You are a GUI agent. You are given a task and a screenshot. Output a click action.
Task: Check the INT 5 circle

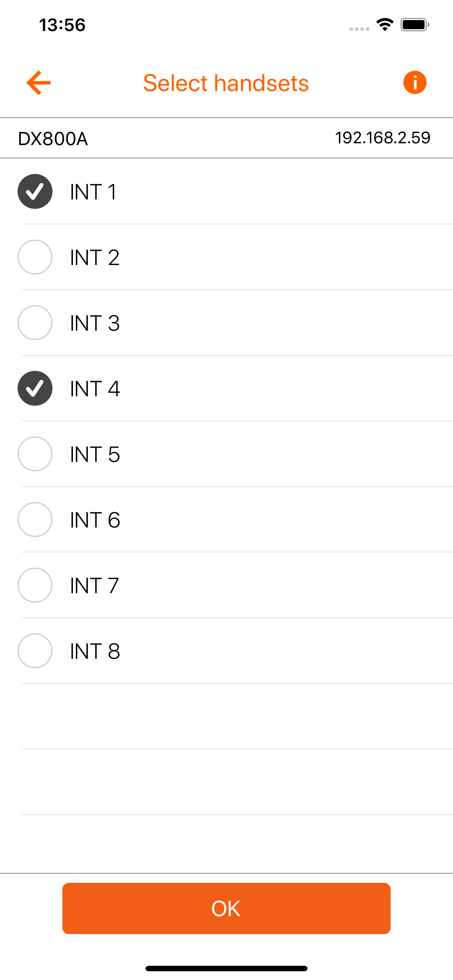click(x=35, y=454)
